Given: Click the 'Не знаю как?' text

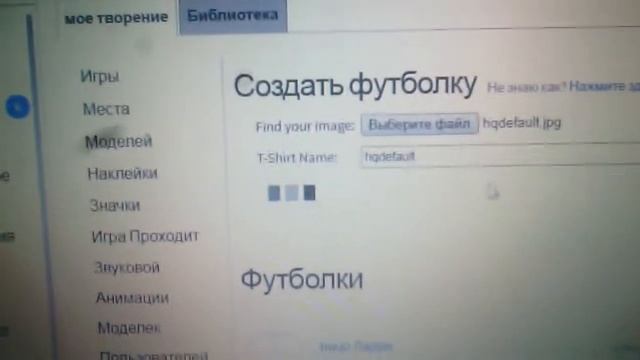Looking at the screenshot, I should [x=527, y=87].
